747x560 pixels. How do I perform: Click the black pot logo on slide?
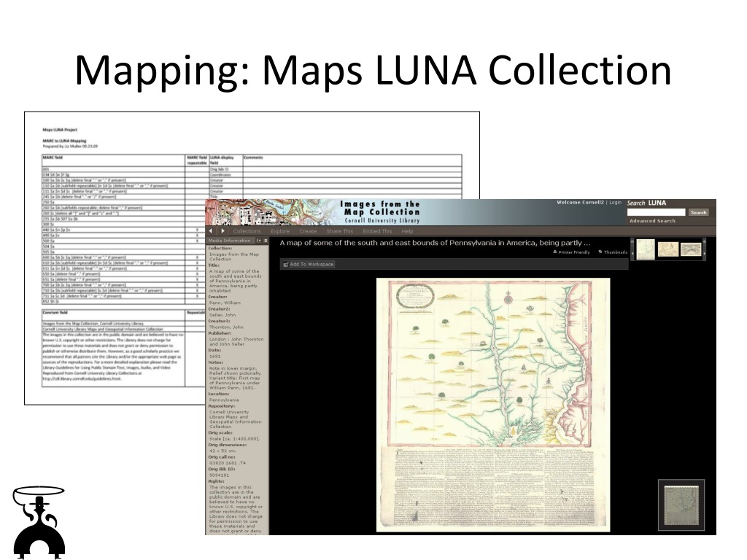click(39, 522)
